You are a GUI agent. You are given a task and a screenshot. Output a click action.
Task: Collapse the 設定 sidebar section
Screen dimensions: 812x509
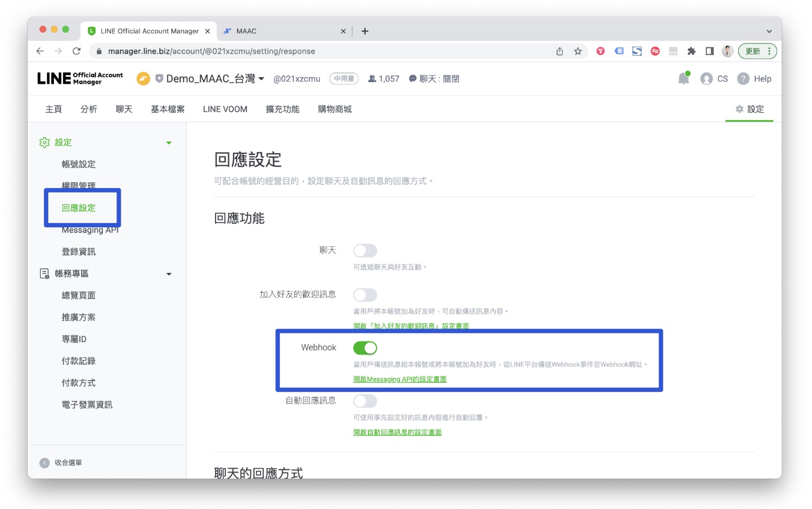tap(169, 143)
